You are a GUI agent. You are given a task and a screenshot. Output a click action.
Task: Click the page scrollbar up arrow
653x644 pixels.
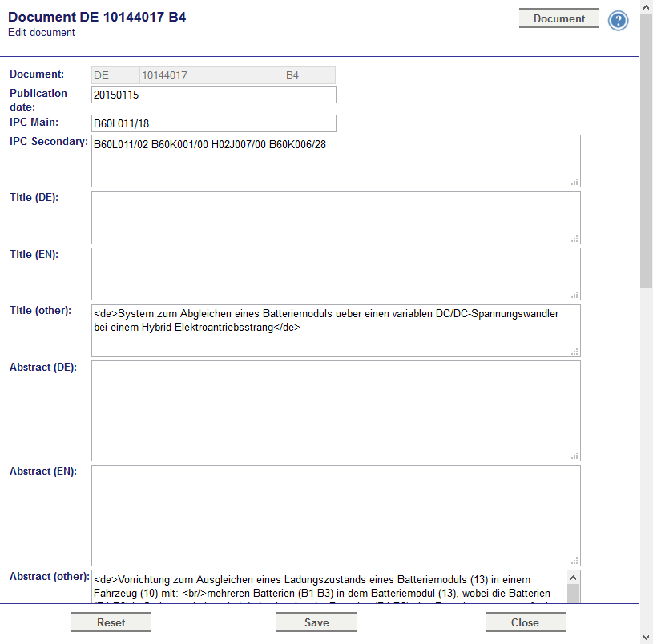click(647, 7)
